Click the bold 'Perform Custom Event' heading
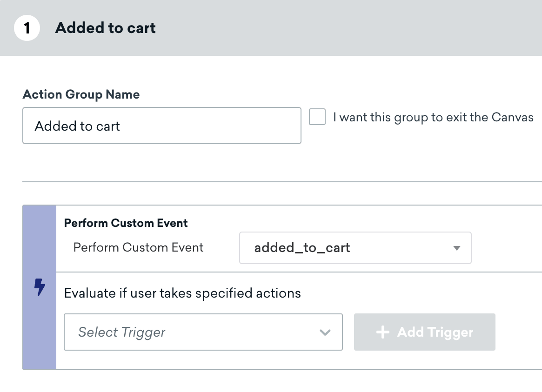 [x=126, y=223]
